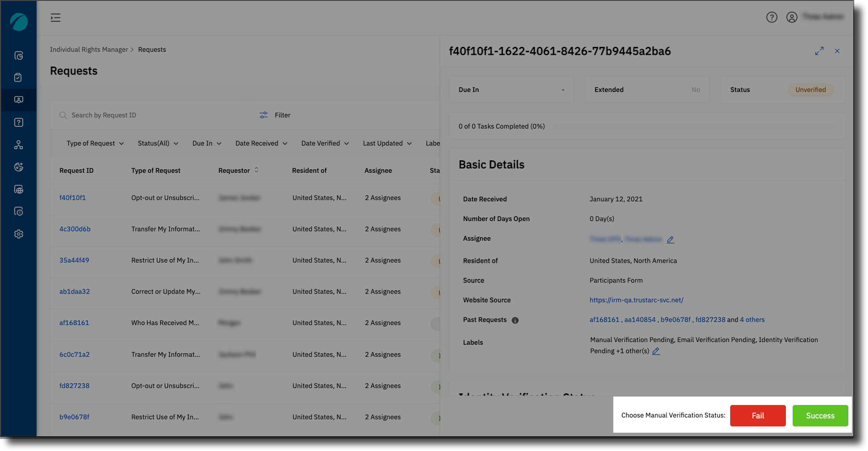Navigate to Individual Rights Manager breadcrumb
This screenshot has width=868, height=451.
click(89, 49)
